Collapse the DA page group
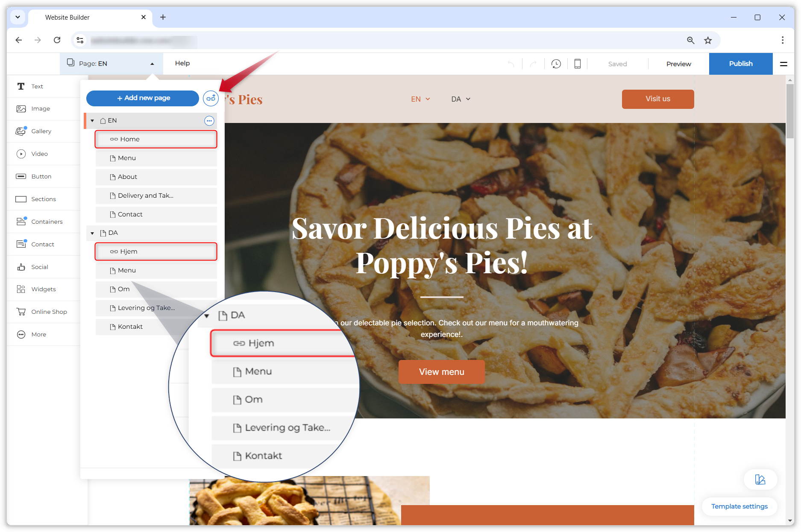This screenshot has height=532, width=801. pyautogui.click(x=92, y=233)
